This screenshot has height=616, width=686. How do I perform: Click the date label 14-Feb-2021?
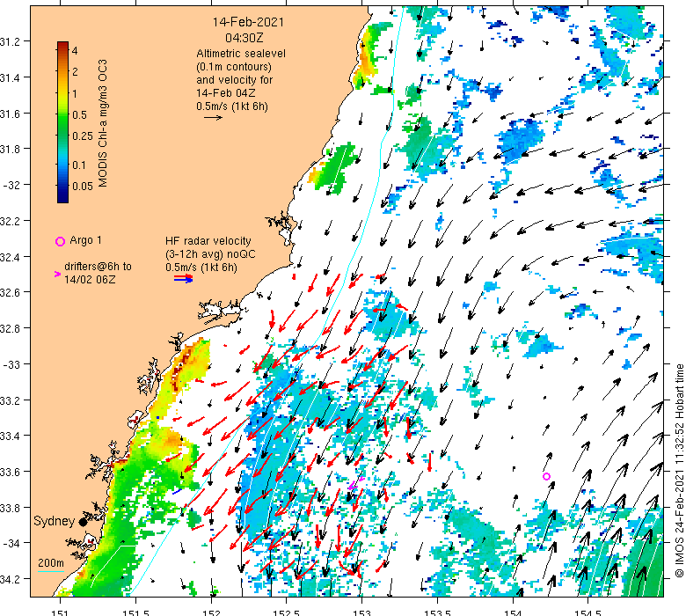(x=248, y=22)
